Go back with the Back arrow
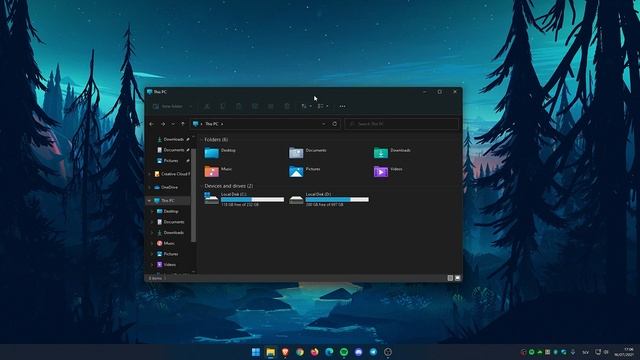Viewport: 640px width, 360px height. (x=152, y=124)
